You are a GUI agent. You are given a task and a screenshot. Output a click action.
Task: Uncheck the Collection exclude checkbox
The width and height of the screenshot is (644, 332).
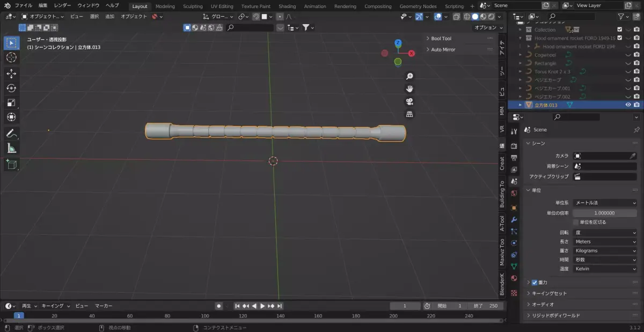pos(620,29)
